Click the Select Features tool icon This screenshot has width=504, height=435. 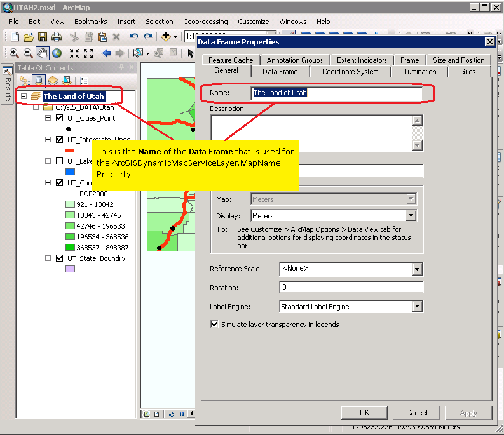tap(138, 53)
